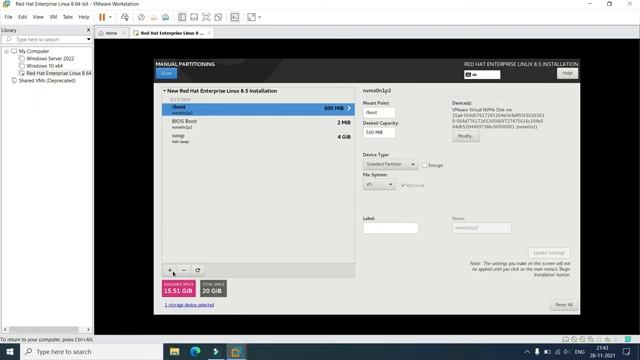The width and height of the screenshot is (640, 360).
Task: Open the VM menu
Action: [53, 17]
